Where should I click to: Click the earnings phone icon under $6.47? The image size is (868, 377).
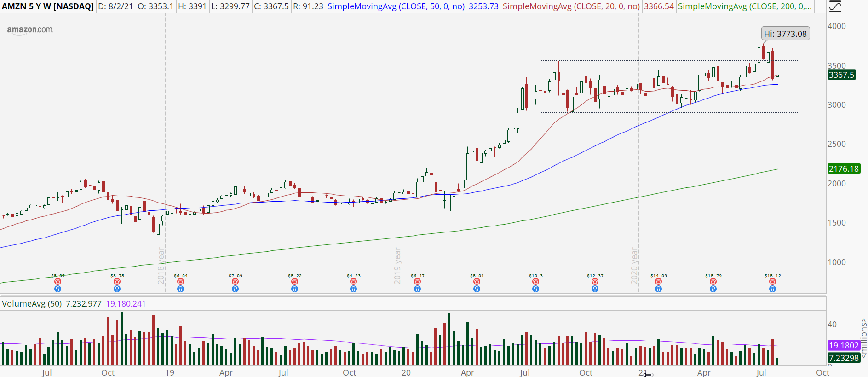point(418,282)
